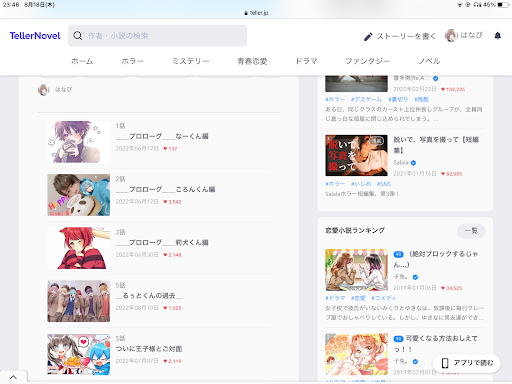Open author Salala link

[401, 163]
